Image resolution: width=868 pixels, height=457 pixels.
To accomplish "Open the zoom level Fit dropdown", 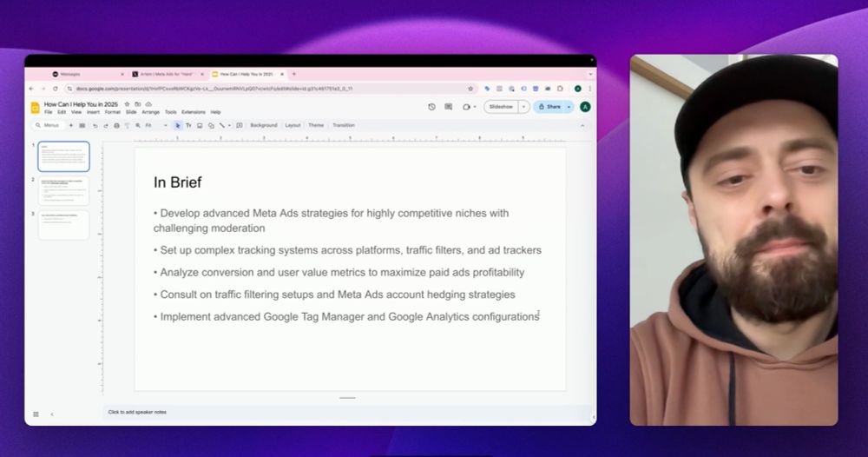I will [x=156, y=126].
